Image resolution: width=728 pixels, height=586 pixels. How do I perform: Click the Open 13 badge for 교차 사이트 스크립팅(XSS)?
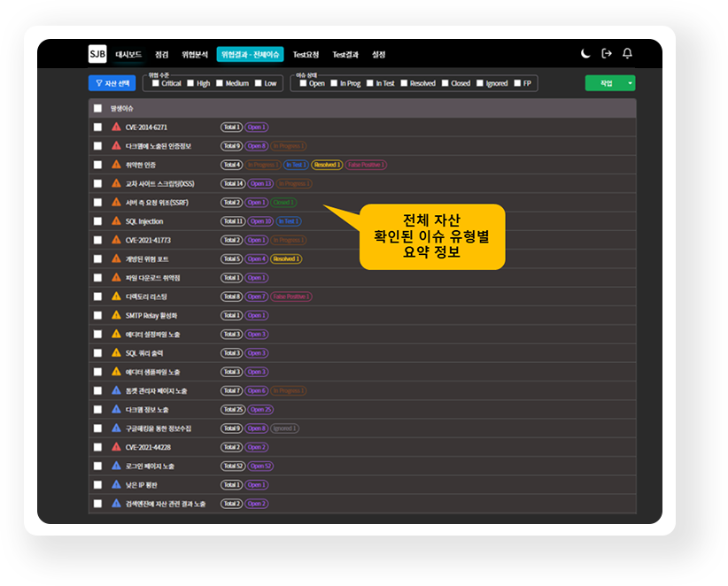pyautogui.click(x=260, y=184)
